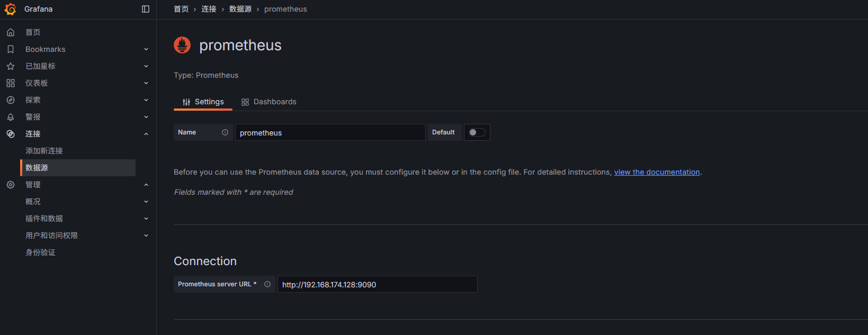Open 插件和数据 in the sidebar
The width and height of the screenshot is (868, 335).
(x=44, y=219)
